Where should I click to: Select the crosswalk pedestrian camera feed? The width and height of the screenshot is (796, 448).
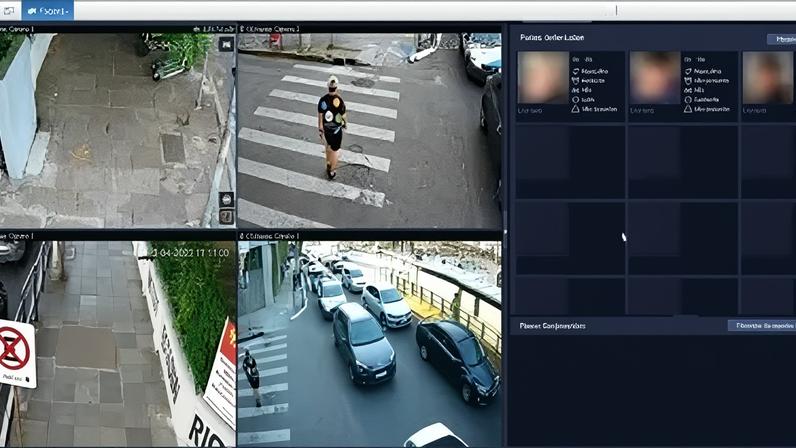click(370, 131)
